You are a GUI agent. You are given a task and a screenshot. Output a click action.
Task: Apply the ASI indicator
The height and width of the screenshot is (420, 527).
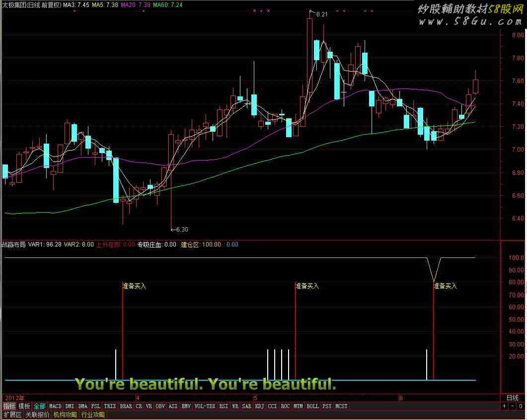click(x=173, y=406)
